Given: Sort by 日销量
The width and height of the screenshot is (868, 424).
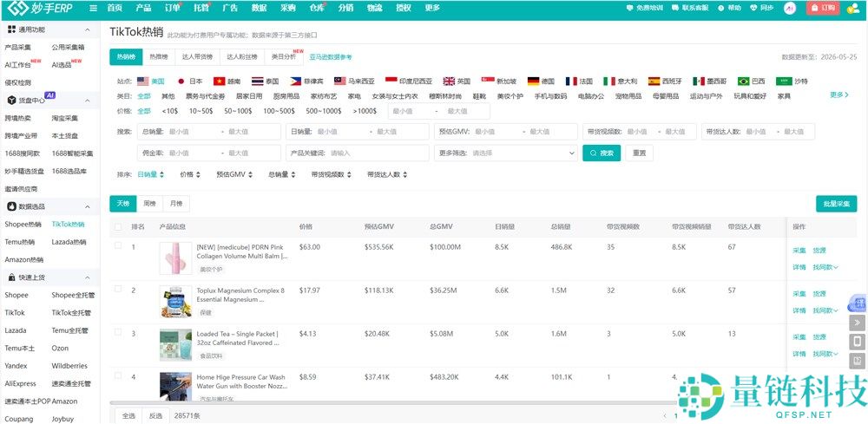Looking at the screenshot, I should click(x=150, y=174).
